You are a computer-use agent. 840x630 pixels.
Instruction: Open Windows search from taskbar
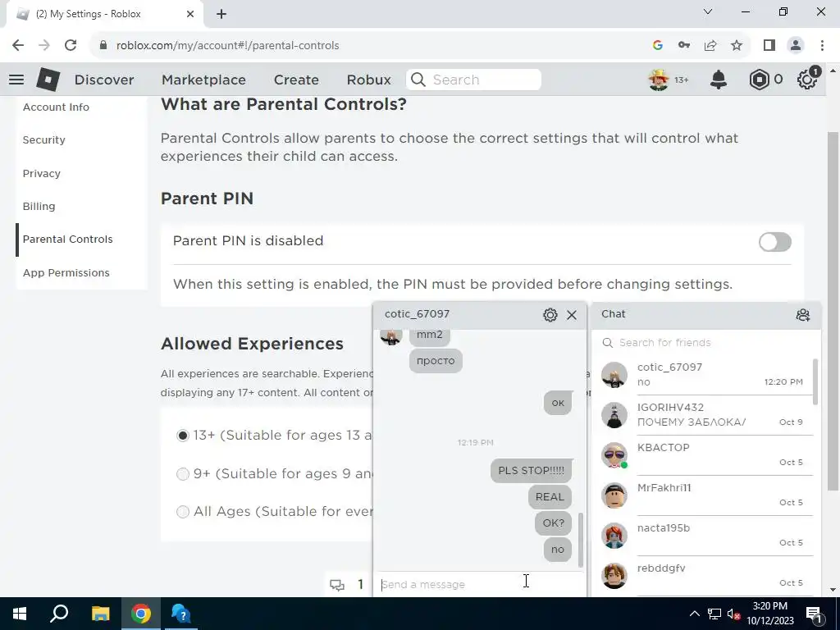click(59, 614)
